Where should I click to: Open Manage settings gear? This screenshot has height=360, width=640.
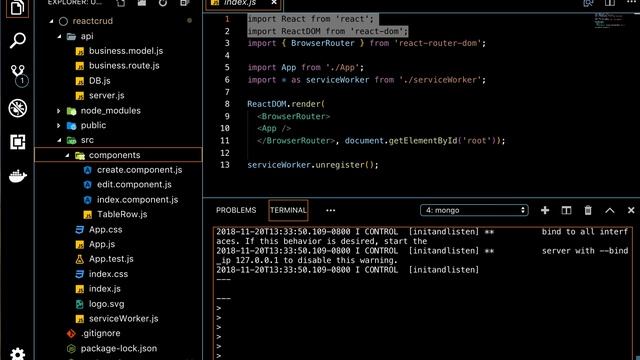pyautogui.click(x=18, y=353)
